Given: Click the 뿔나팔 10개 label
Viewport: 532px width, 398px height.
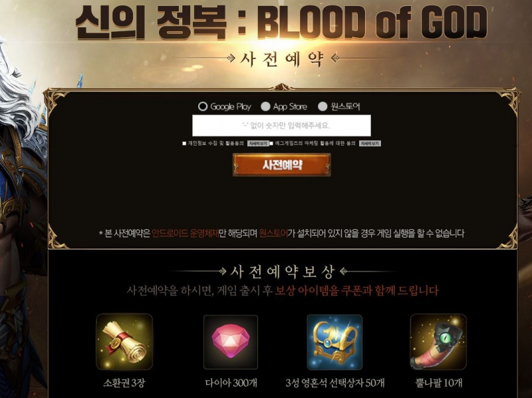Looking at the screenshot, I should pos(439,383).
